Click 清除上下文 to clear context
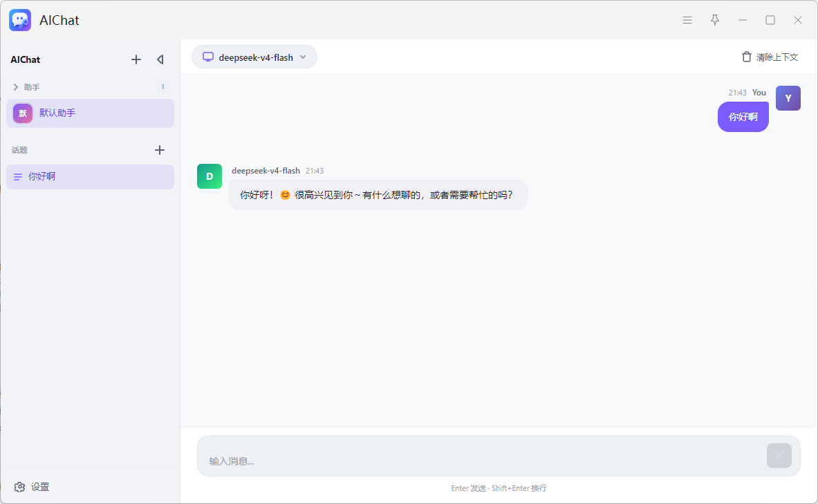Viewport: 818px width, 504px height. (770, 57)
